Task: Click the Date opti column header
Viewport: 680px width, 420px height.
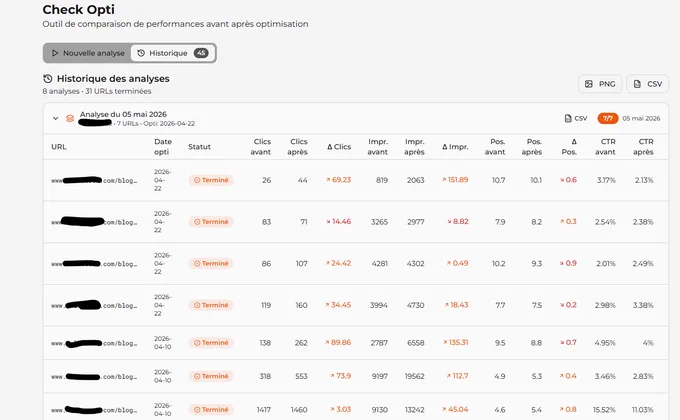Action: [163, 147]
